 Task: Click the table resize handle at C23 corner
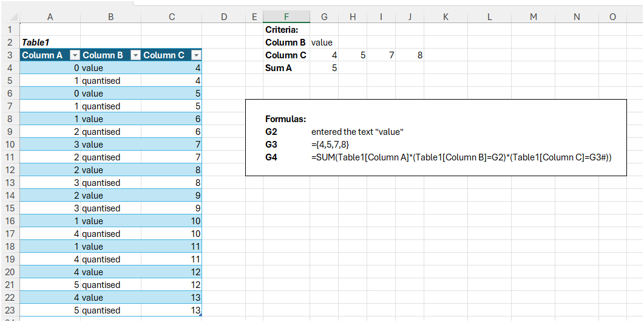pyautogui.click(x=200, y=315)
